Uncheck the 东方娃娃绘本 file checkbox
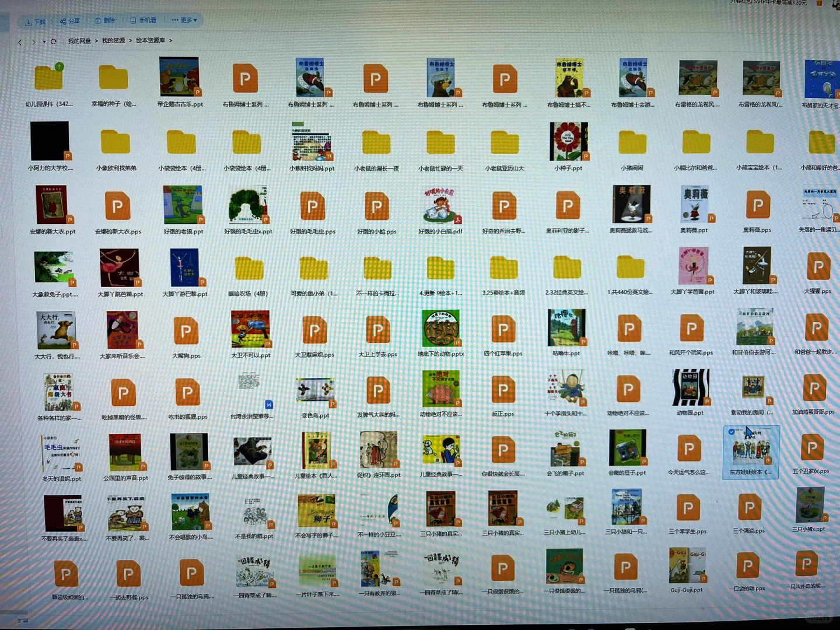The height and width of the screenshot is (630, 840). tap(731, 432)
